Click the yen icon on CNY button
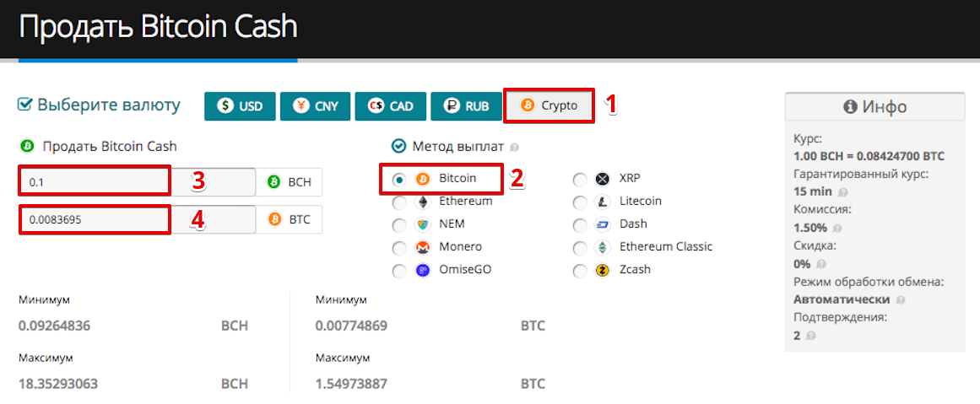 click(x=301, y=106)
